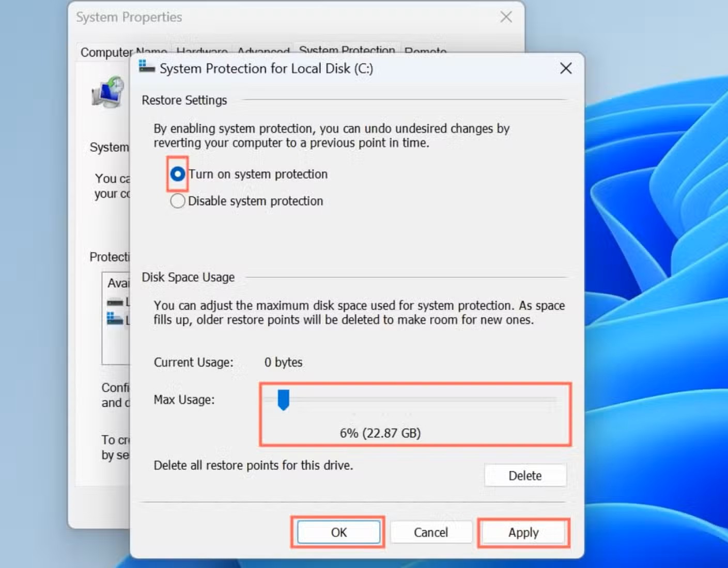Enable the Turn on system protection option
The image size is (728, 568).
tap(177, 174)
